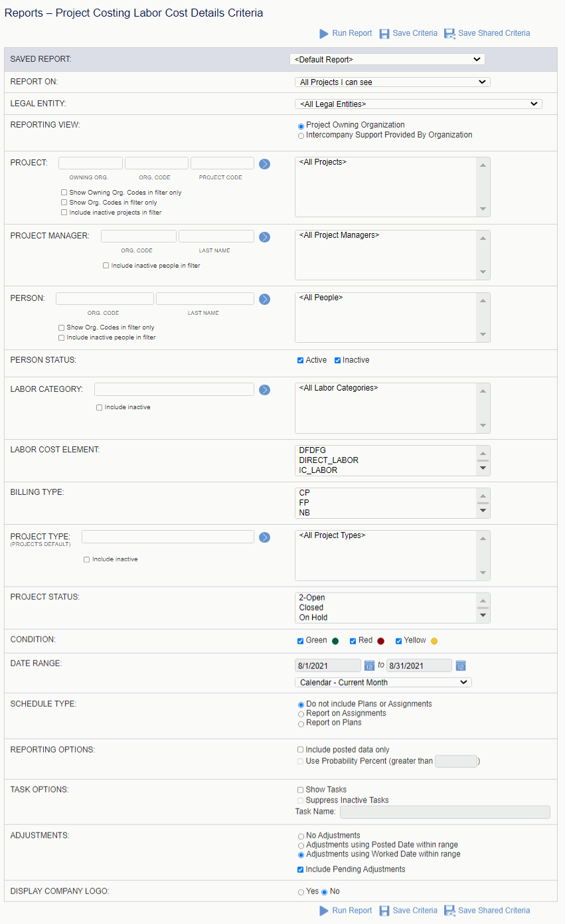Screen dimensions: 565x924
Task: Open the end date calendar picker icon
Action: point(461,666)
